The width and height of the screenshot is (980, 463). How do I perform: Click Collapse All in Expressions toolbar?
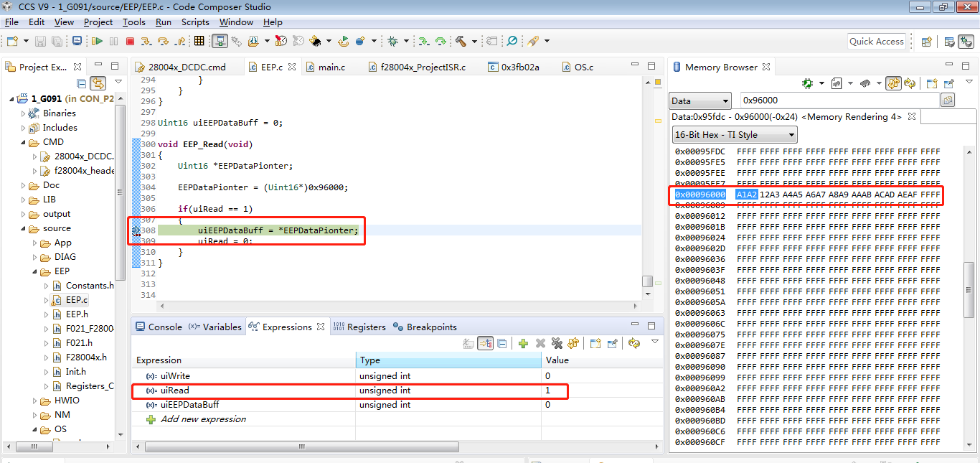point(502,344)
